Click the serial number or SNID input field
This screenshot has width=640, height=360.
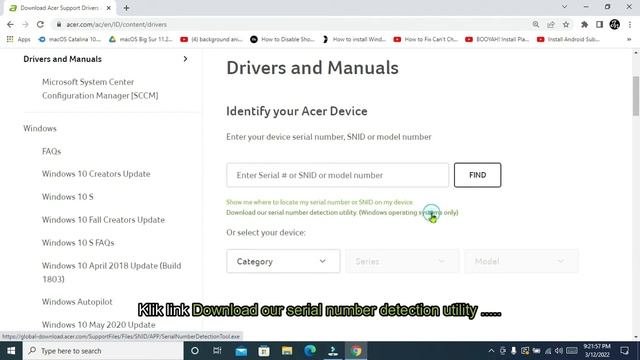pos(338,175)
